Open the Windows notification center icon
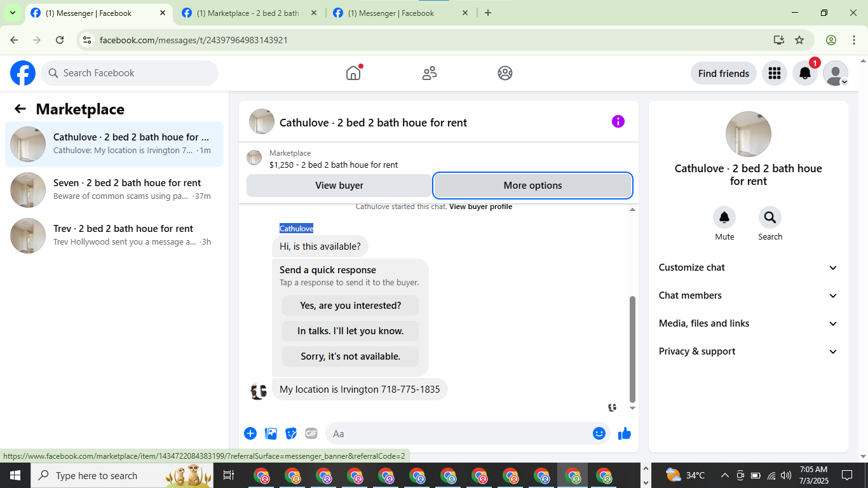 pyautogui.click(x=847, y=475)
